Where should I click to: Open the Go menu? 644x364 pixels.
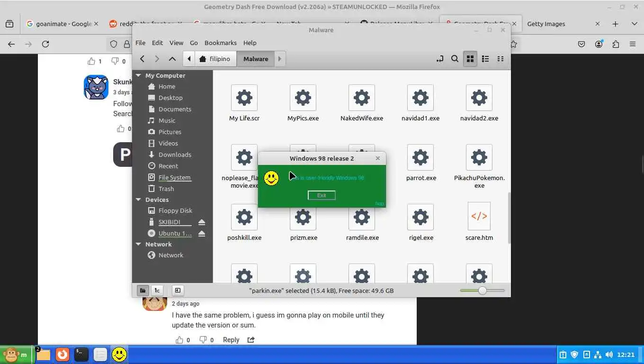(x=194, y=43)
